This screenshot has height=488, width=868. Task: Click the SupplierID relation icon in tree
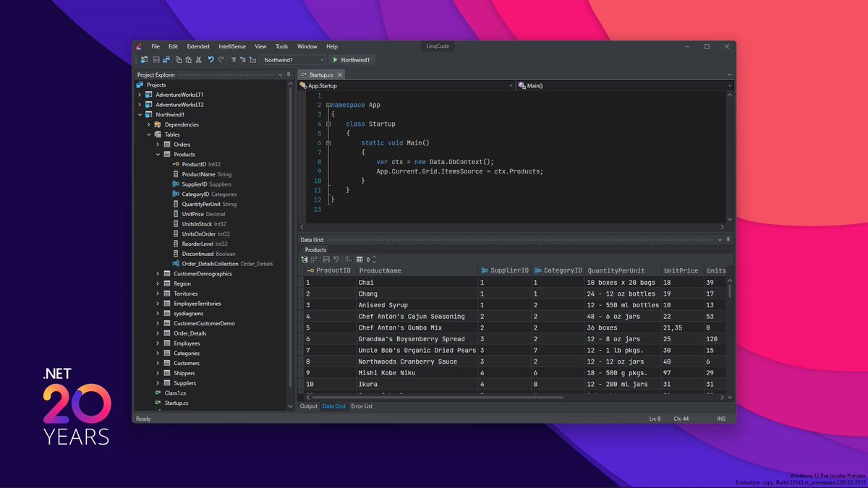[176, 184]
